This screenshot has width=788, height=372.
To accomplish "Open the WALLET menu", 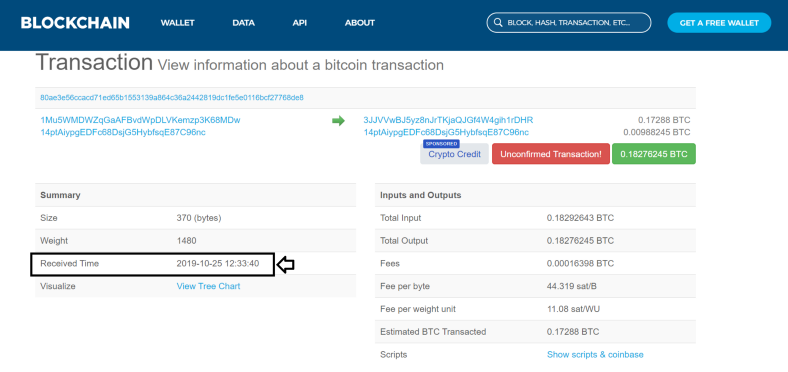I will 177,23.
